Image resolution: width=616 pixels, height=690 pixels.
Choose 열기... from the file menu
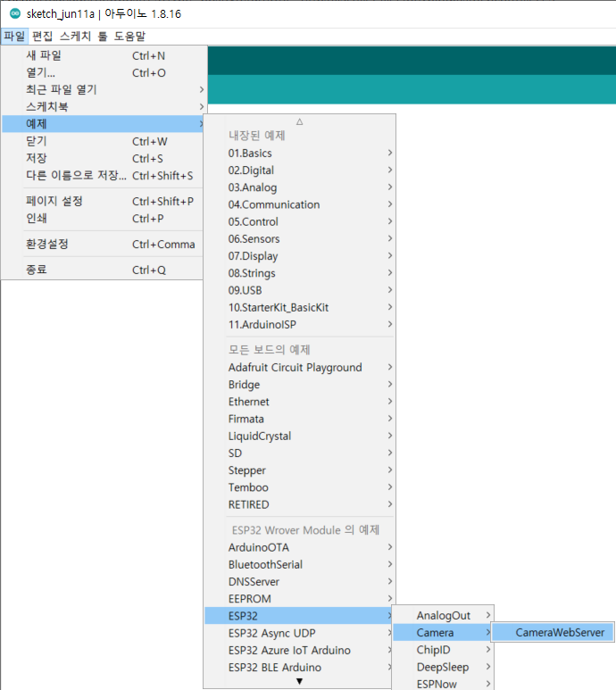tap(104, 73)
